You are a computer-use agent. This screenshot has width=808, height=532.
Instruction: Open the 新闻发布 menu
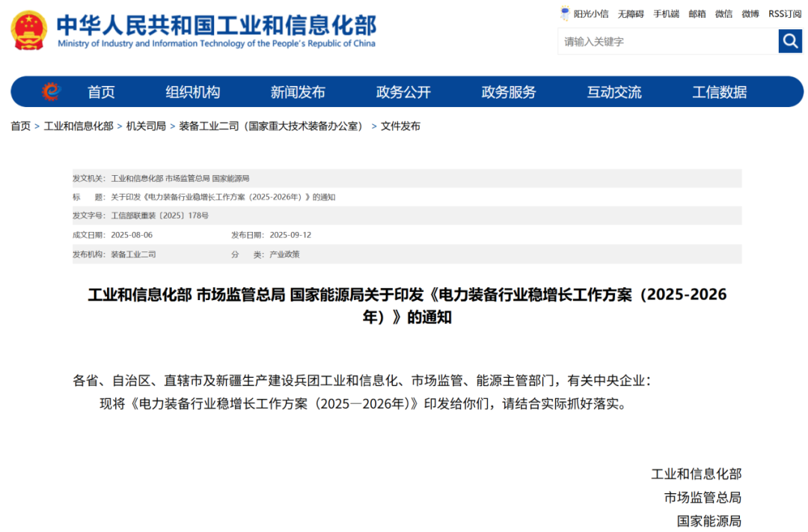[x=298, y=92]
